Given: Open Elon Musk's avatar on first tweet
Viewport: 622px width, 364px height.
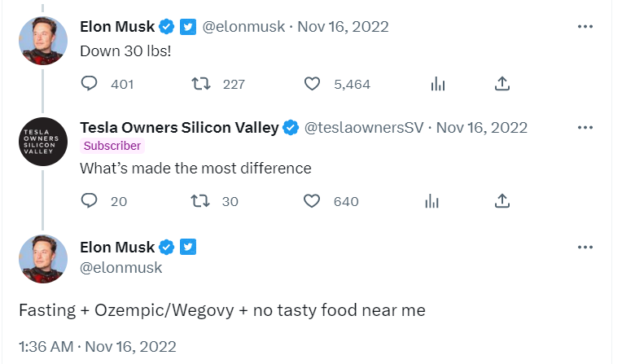Looking at the screenshot, I should (42, 41).
